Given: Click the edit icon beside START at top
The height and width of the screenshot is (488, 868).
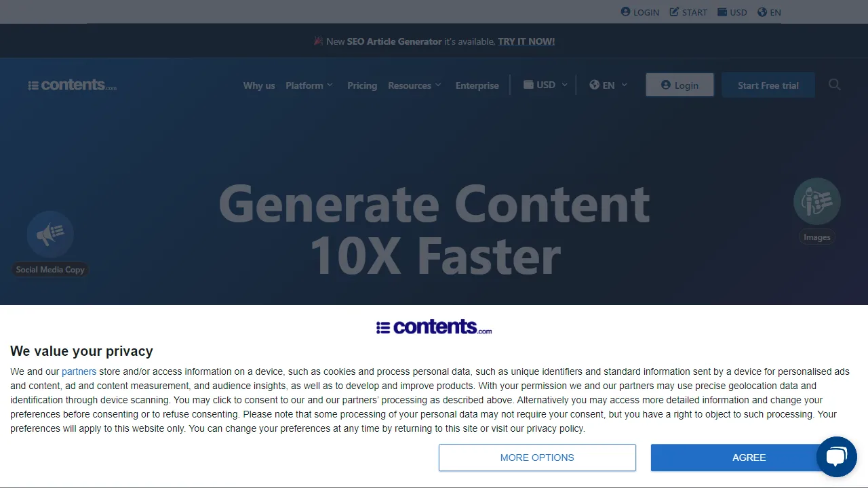Looking at the screenshot, I should coord(674,12).
